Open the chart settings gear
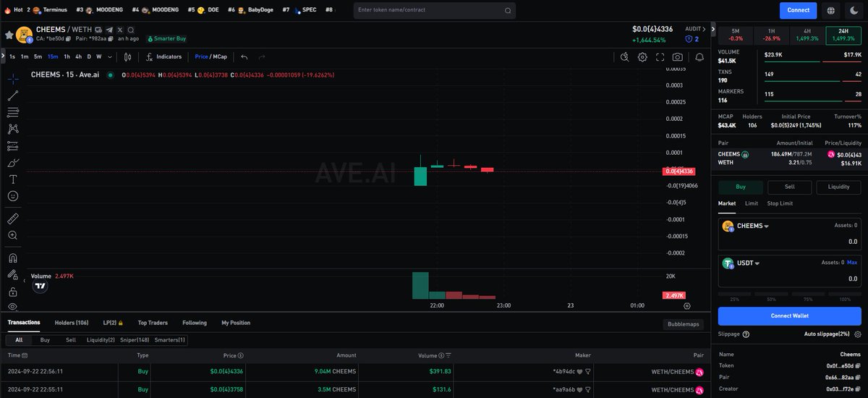This screenshot has height=398, width=868. point(642,56)
